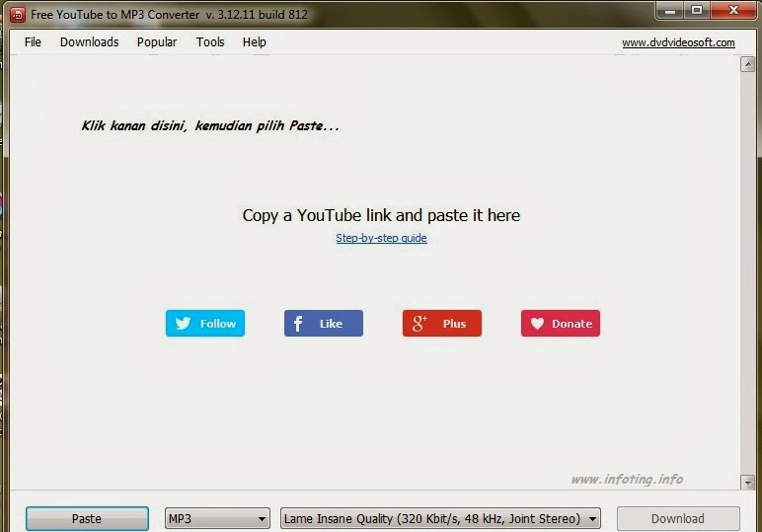Click the vertical scrollbar track
The height and width of the screenshot is (532, 762).
(747, 273)
